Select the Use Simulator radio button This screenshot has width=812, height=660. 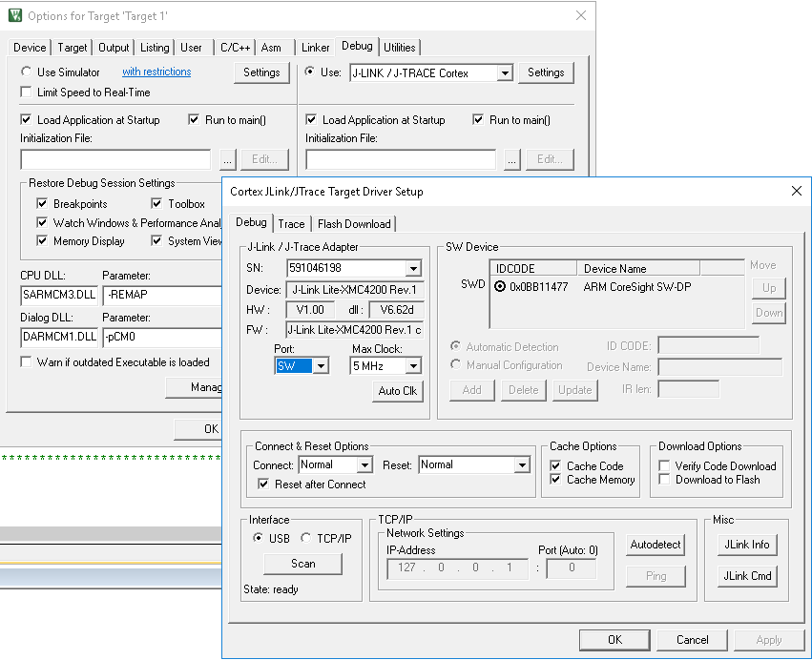click(26, 72)
